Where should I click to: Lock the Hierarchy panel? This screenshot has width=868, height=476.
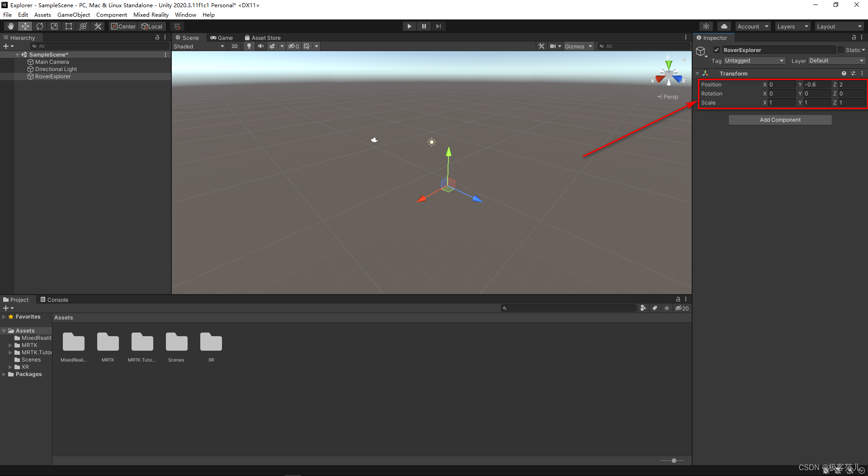click(x=157, y=38)
